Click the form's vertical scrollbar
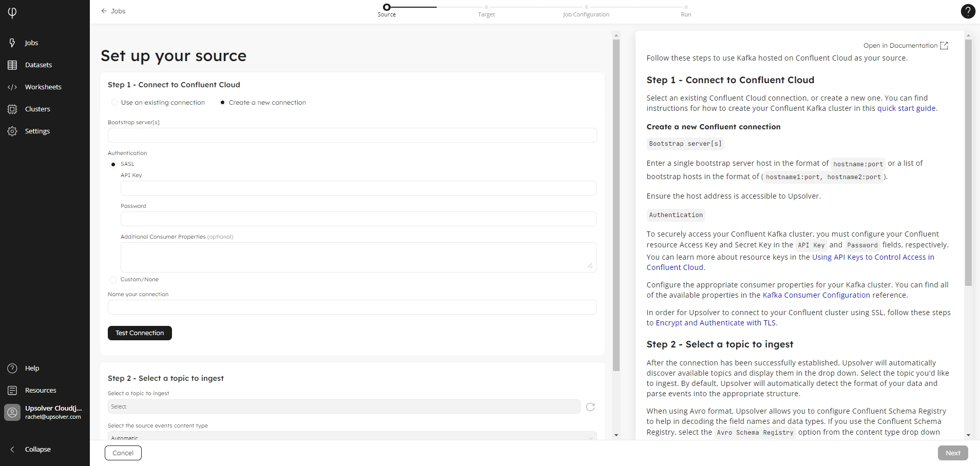 click(x=616, y=205)
